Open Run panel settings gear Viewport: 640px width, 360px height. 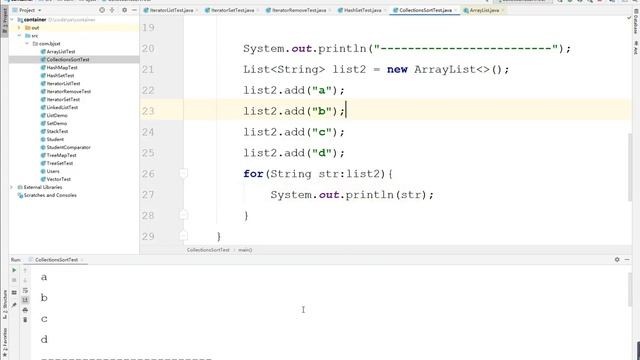pos(617,260)
